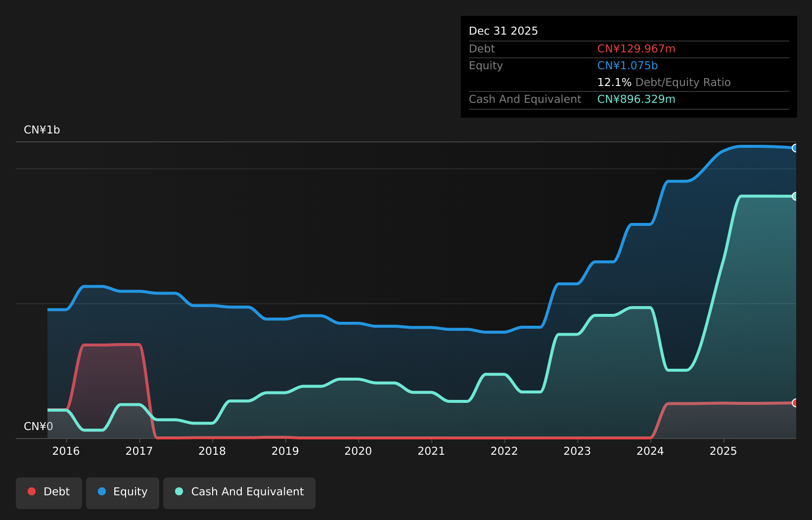Click the 2018 x-axis label
The width and height of the screenshot is (812, 520).
212,451
